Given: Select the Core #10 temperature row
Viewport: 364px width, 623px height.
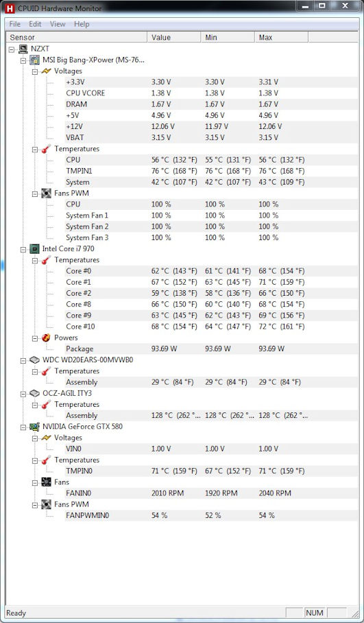Looking at the screenshot, I should [x=212, y=327].
